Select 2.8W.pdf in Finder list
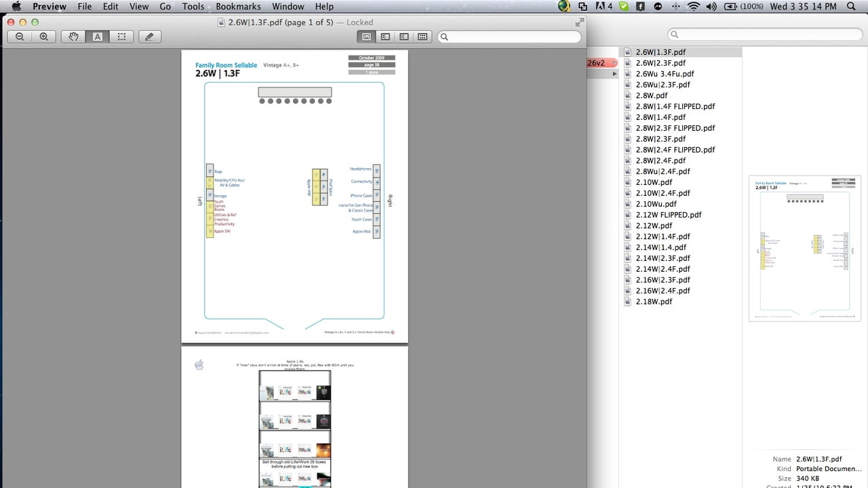 coord(652,96)
